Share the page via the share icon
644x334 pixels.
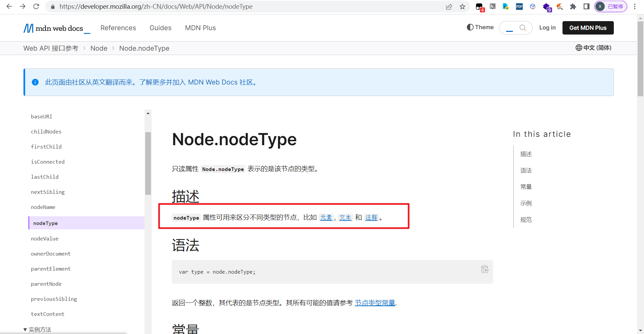(x=449, y=6)
